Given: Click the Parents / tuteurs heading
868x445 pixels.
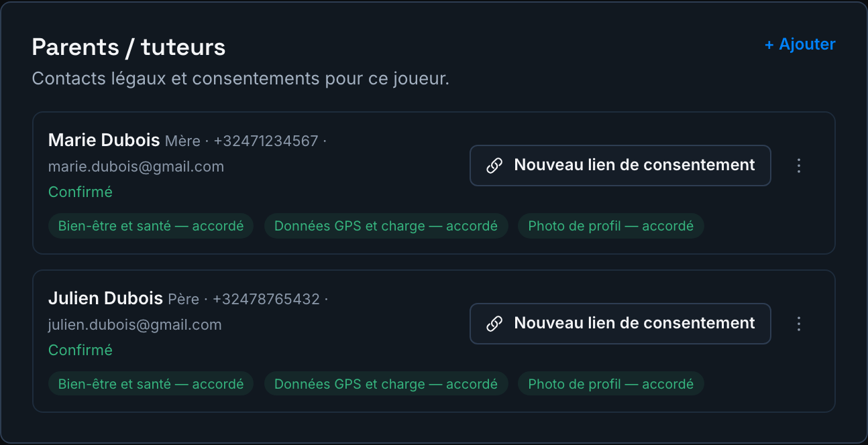Looking at the screenshot, I should [129, 47].
